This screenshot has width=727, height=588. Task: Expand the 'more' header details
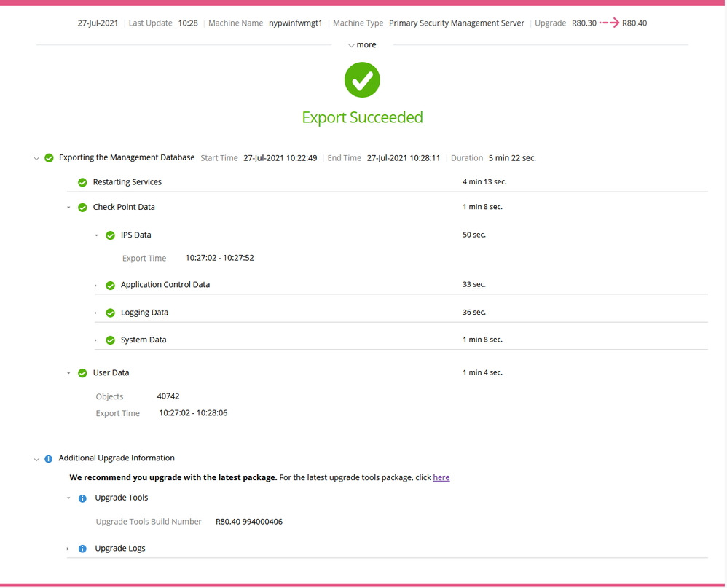(362, 45)
